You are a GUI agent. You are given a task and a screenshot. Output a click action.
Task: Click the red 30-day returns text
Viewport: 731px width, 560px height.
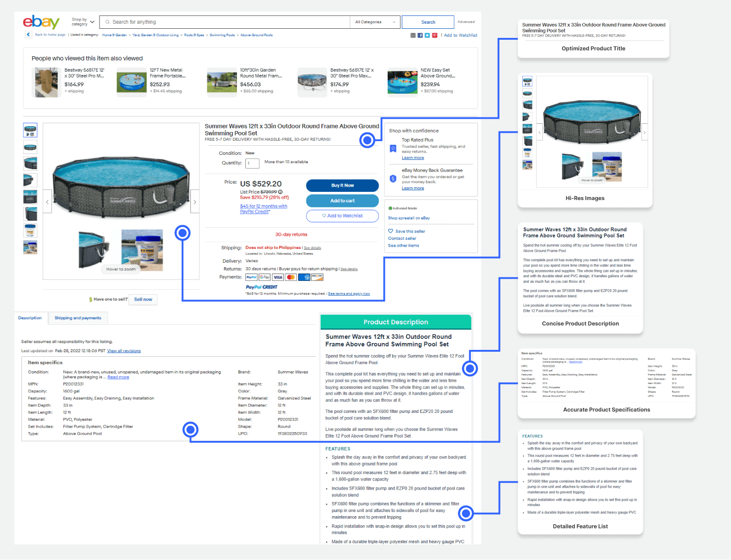pyautogui.click(x=291, y=235)
